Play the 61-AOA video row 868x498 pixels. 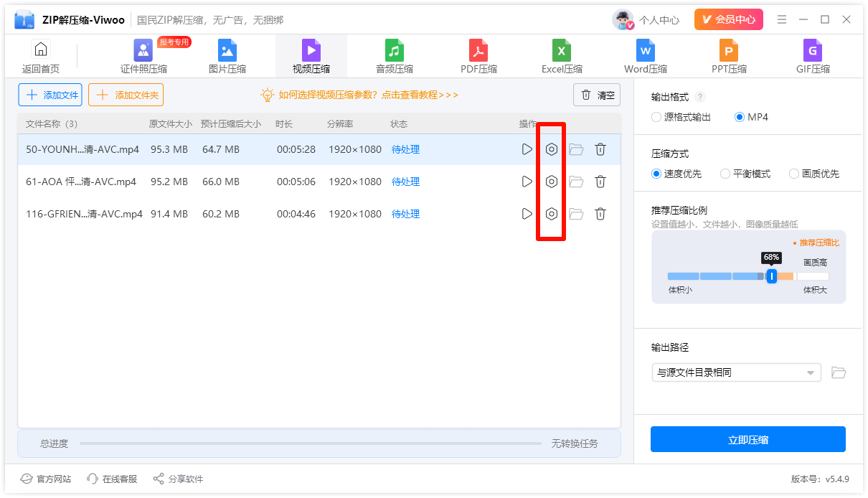(527, 182)
